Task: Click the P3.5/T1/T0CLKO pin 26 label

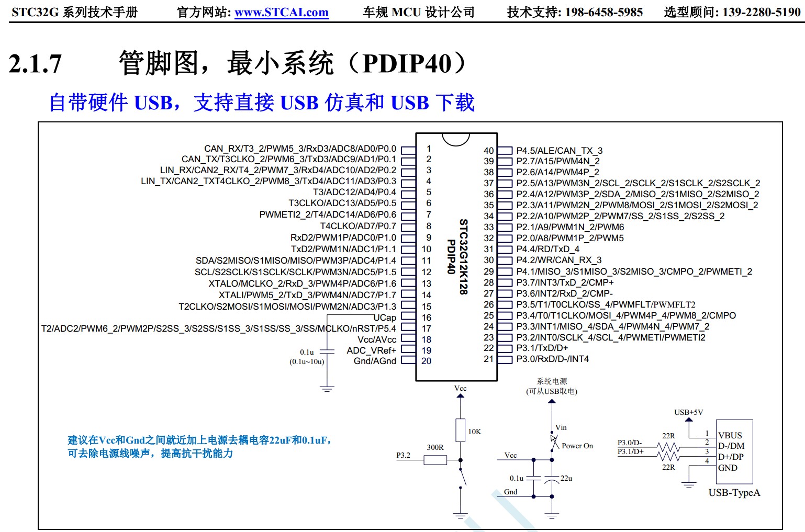Action: (606, 304)
